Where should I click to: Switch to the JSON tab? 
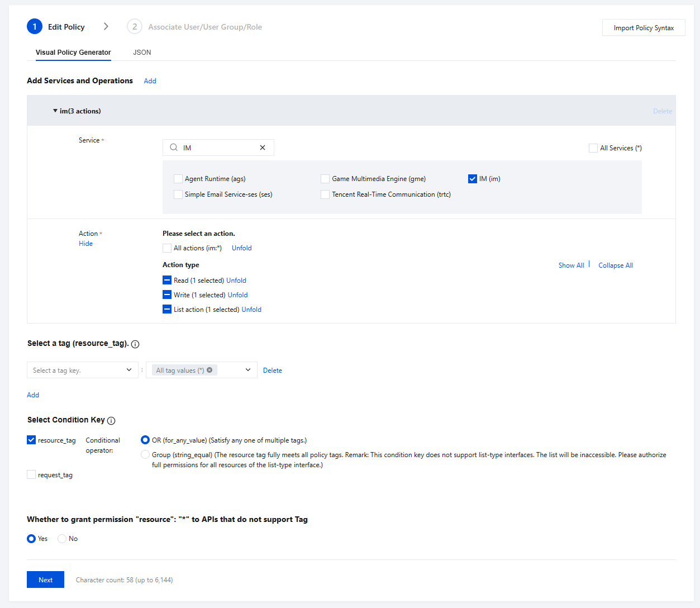(x=142, y=53)
